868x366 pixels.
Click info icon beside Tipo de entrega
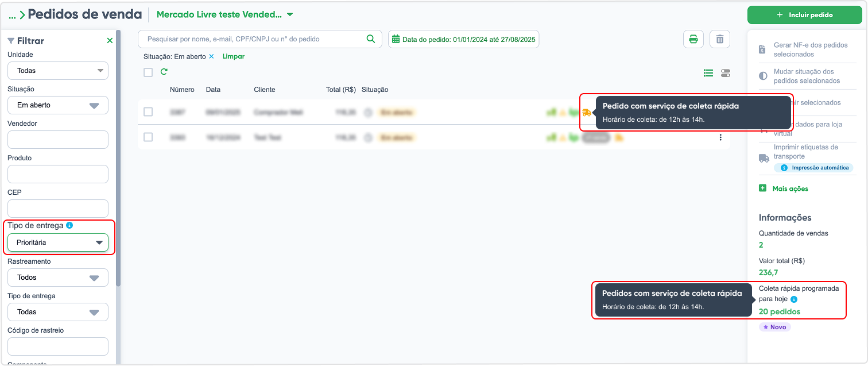(x=69, y=225)
